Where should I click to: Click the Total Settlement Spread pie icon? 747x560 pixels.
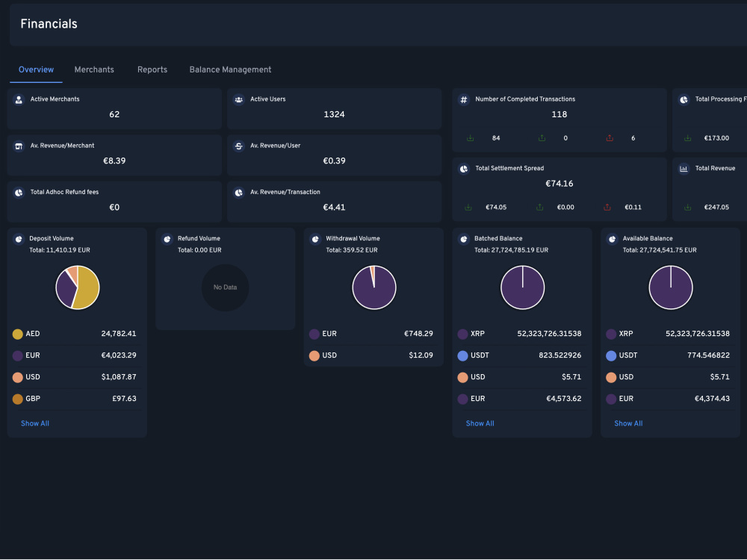[464, 169]
